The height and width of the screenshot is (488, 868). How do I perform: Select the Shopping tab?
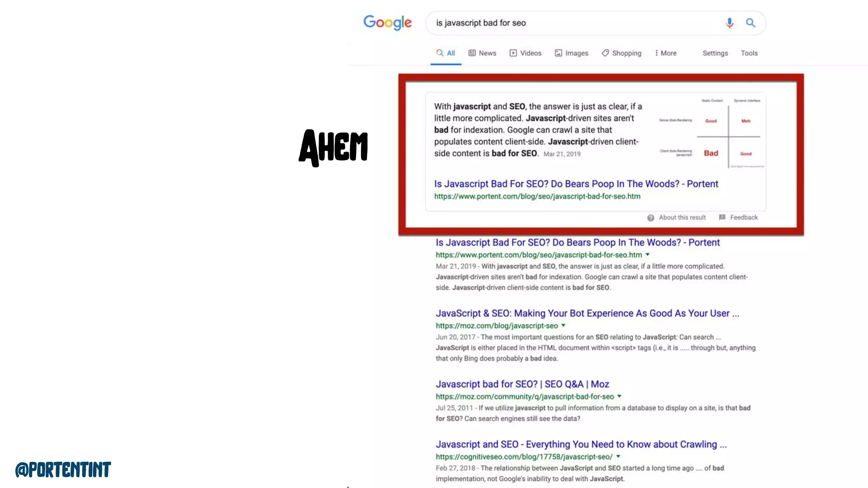(x=621, y=53)
